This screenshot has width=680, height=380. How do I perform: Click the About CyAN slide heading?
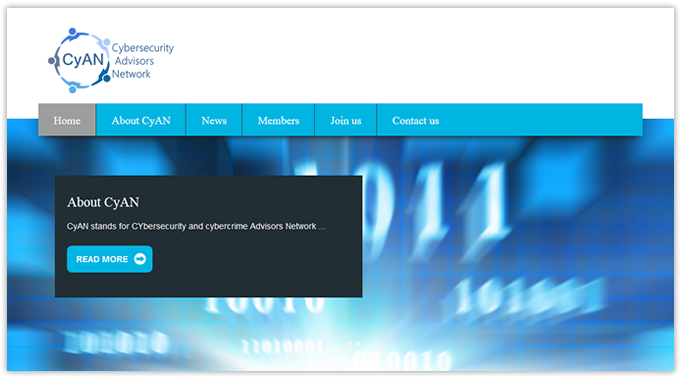tap(103, 202)
